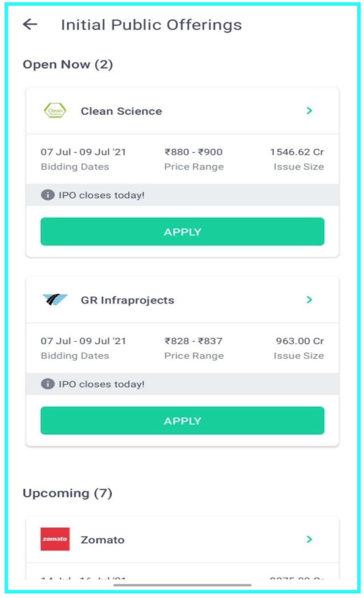Screen dimensions: 364x598
Task: Tap the bottom home gesture bar
Action: coord(182,585)
